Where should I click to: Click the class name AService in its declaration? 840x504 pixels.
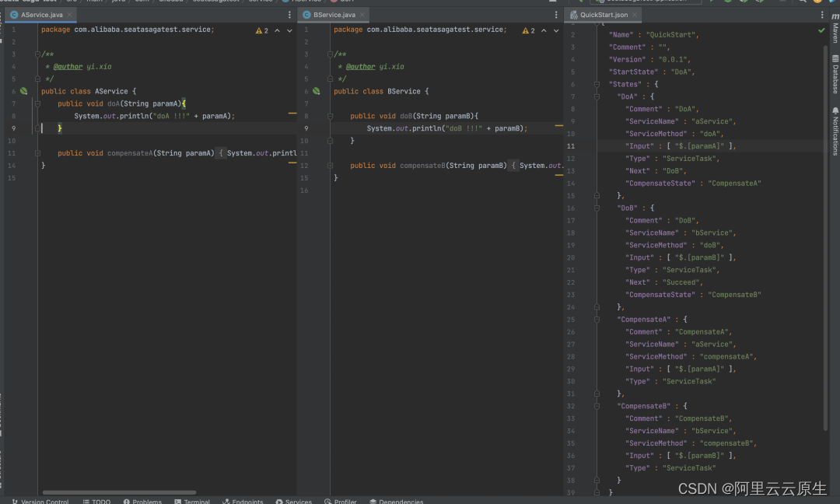pos(111,91)
